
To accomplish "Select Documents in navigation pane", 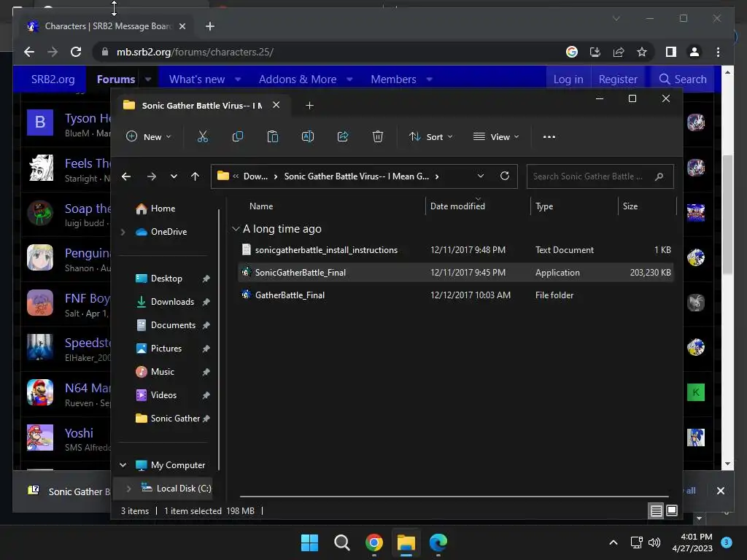I will 173,325.
